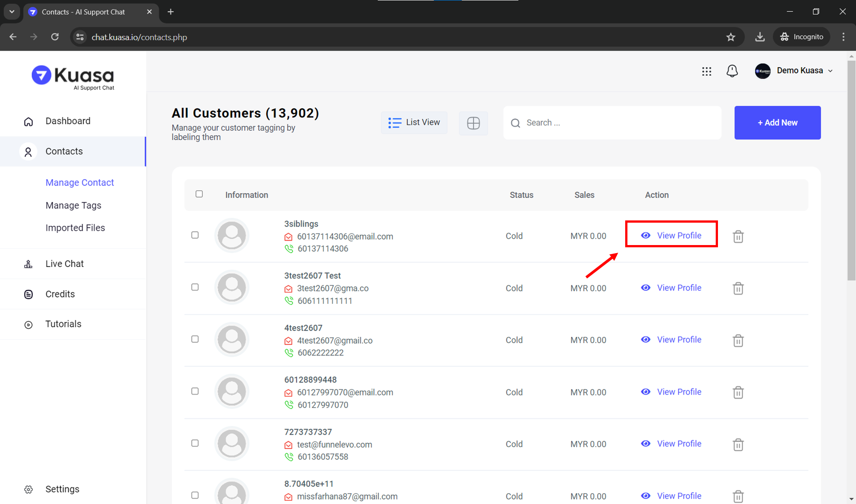Image resolution: width=856 pixels, height=504 pixels.
Task: Open the browser tab search dropdown arrow
Action: point(12,12)
